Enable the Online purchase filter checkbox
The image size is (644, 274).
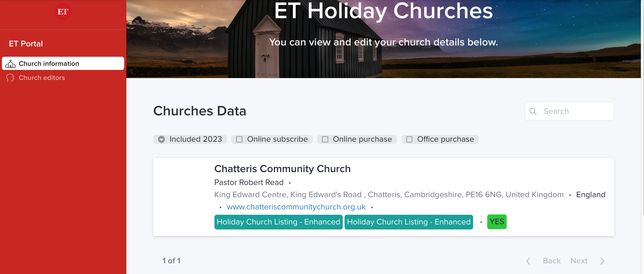[325, 140]
